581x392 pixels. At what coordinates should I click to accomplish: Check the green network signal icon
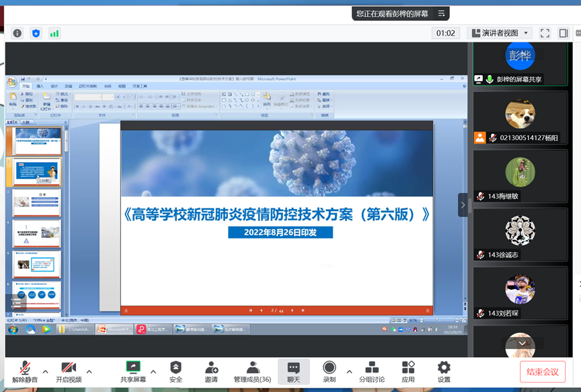point(54,33)
